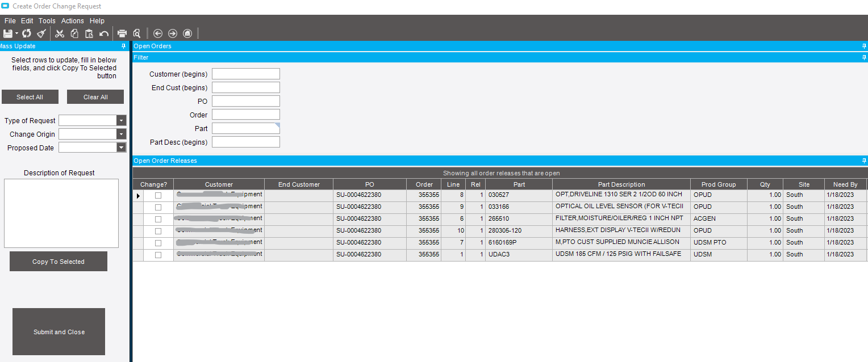Check Change box for part 033166
Image resolution: width=868 pixels, height=362 pixels.
click(158, 207)
